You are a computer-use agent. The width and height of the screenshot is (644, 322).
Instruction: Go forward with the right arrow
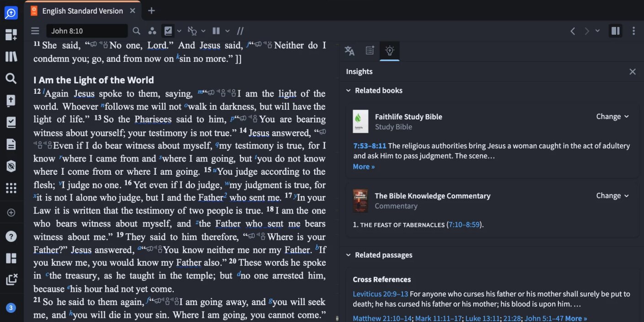[587, 31]
